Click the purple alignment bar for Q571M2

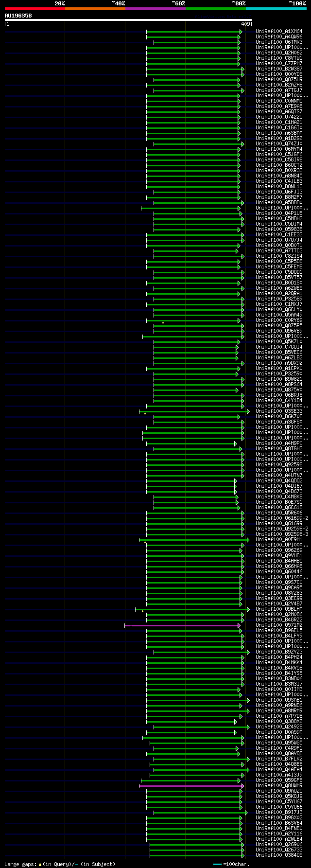click(x=182, y=625)
